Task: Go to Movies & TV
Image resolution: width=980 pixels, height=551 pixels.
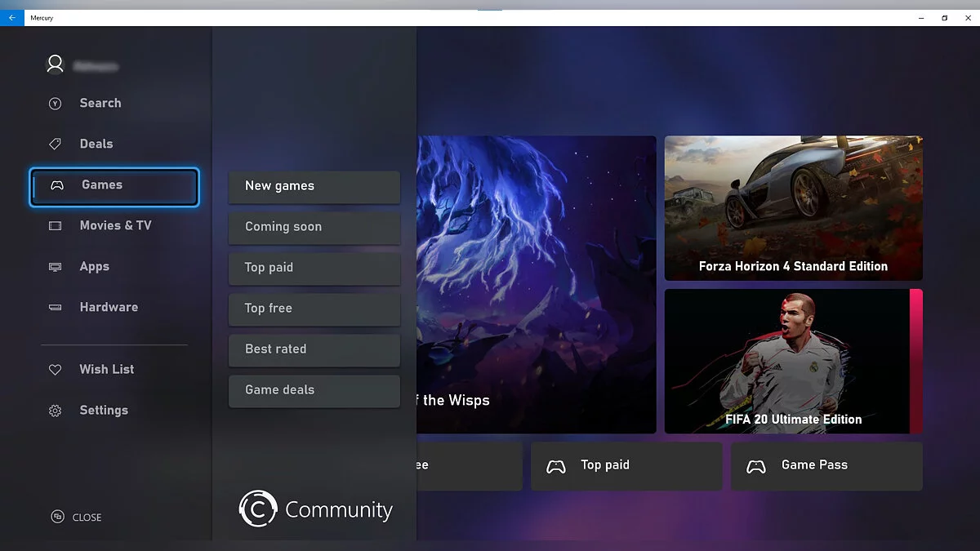Action: point(114,226)
